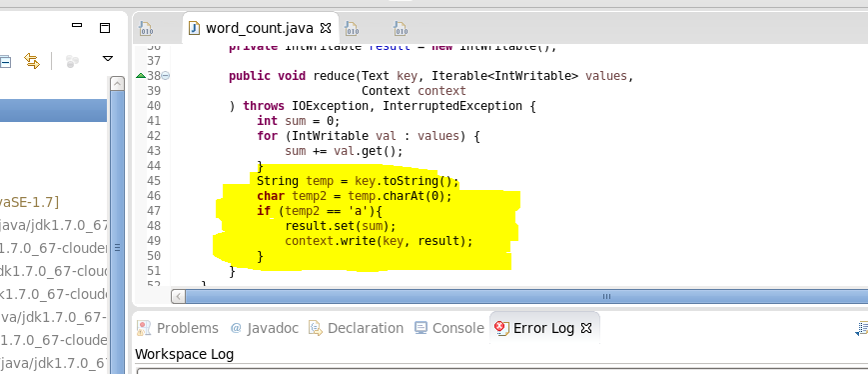Image resolution: width=868 pixels, height=374 pixels.
Task: Click the editor horizontal scrollbar thumb
Action: point(526,296)
